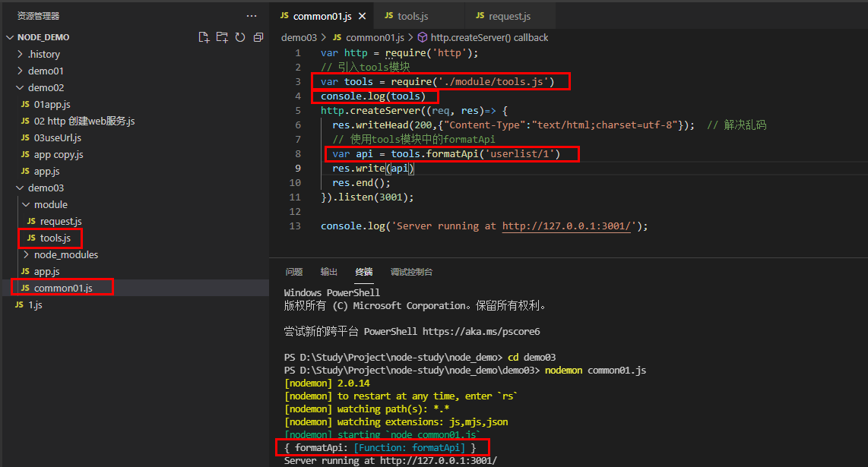Viewport: 868px width, 467px height.
Task: Click the JS icon next to 1.js
Action: [x=19, y=304]
